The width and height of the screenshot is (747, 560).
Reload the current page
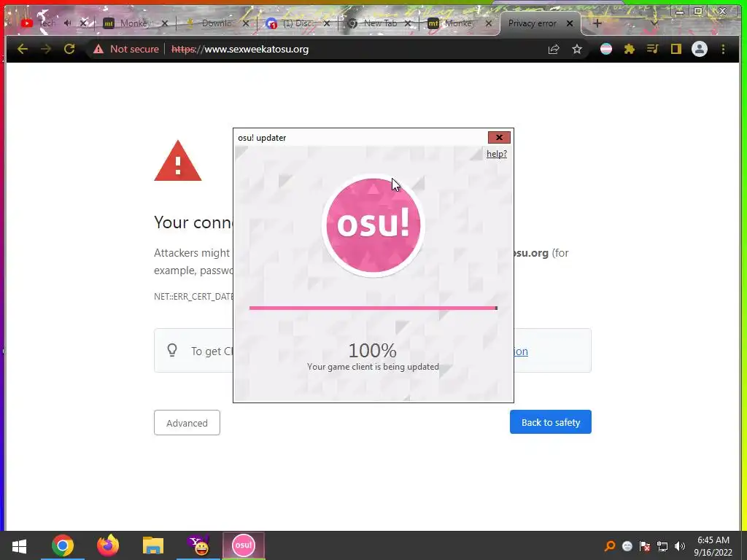69,49
